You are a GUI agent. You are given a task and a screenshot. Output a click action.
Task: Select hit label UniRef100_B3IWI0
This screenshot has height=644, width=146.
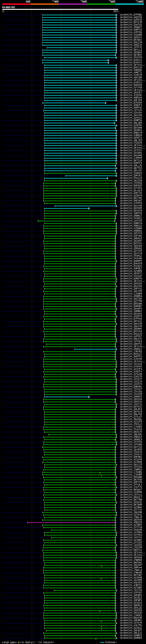point(131,266)
